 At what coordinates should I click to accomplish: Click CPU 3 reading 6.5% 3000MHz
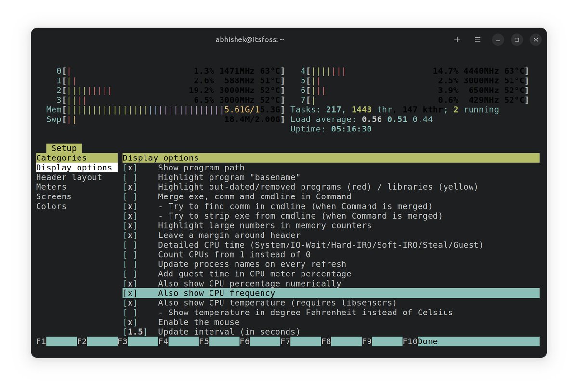coord(224,100)
